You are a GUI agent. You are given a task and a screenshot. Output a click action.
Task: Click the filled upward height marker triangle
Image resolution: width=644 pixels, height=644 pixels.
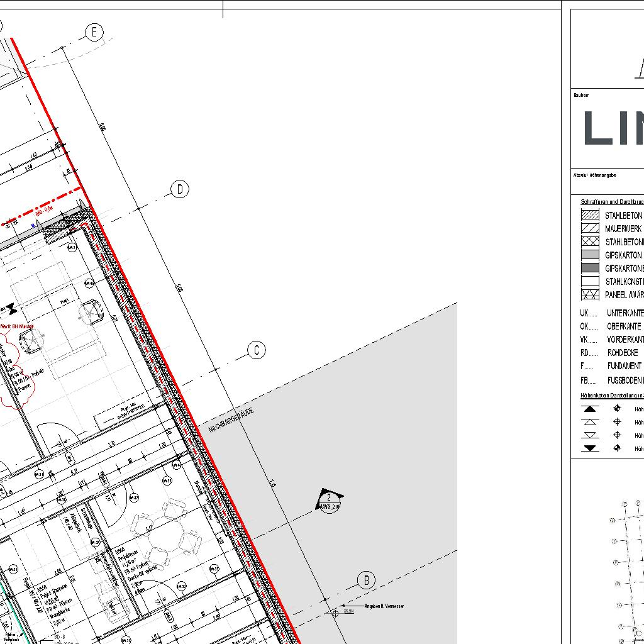pyautogui.click(x=590, y=409)
